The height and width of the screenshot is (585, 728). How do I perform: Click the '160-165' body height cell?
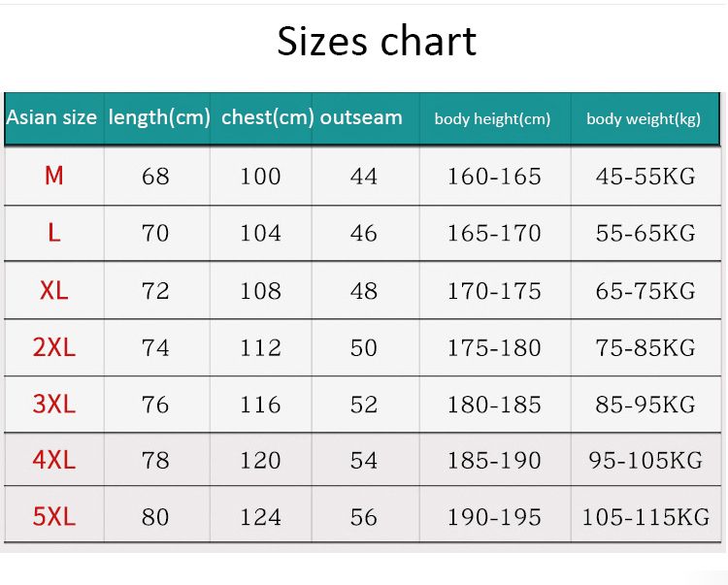[494, 177]
